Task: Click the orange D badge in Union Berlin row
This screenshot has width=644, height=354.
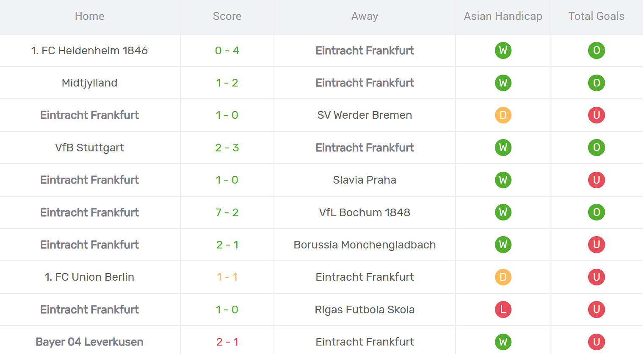Action: coord(503,277)
